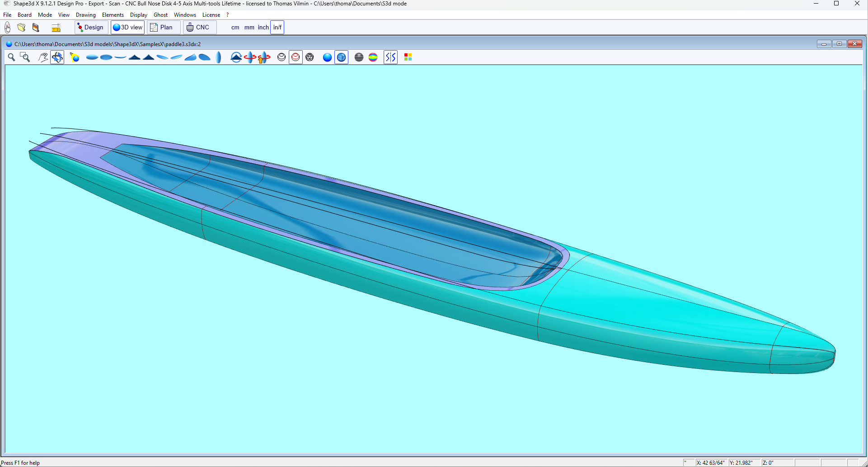
Task: Expand the Display menu
Action: click(138, 15)
